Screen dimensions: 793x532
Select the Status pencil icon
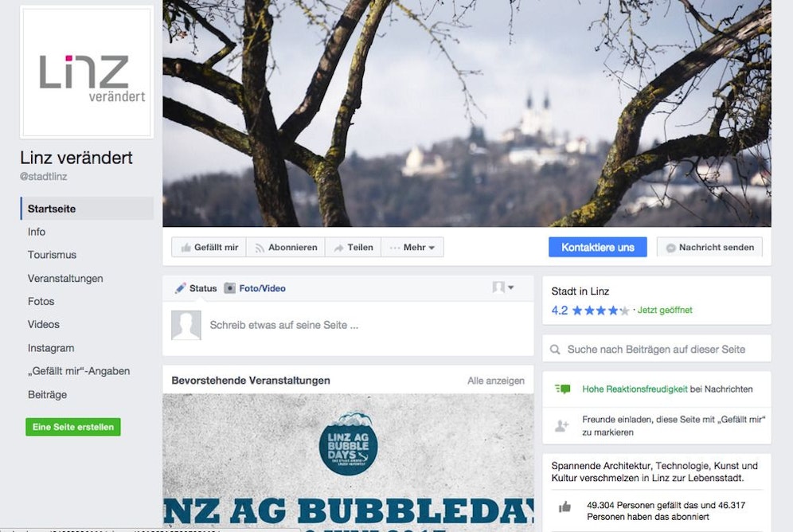point(180,288)
